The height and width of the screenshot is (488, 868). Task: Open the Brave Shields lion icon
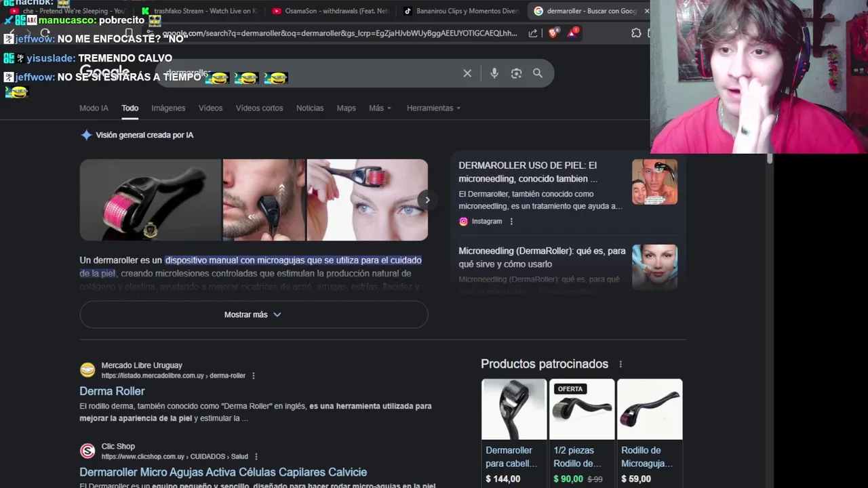553,33
